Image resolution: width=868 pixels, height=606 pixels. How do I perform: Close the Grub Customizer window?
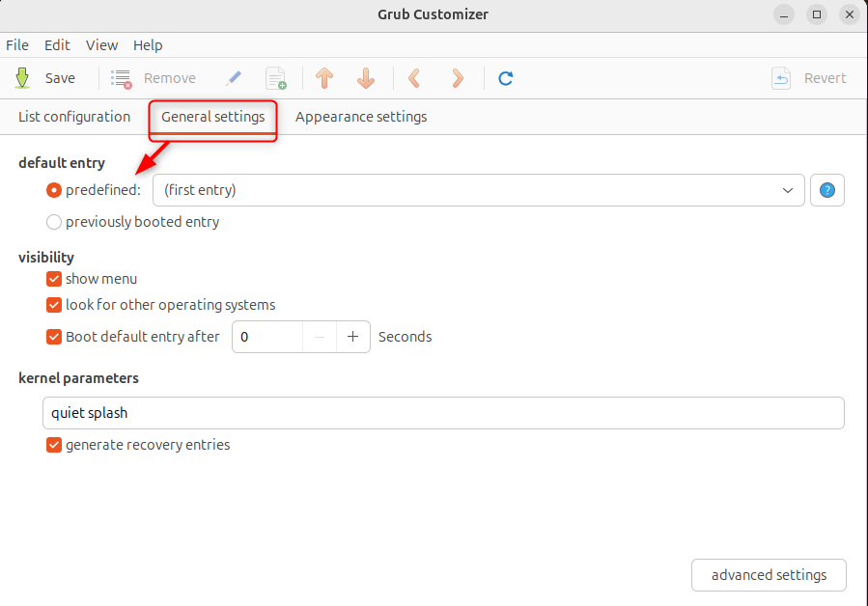coord(850,14)
